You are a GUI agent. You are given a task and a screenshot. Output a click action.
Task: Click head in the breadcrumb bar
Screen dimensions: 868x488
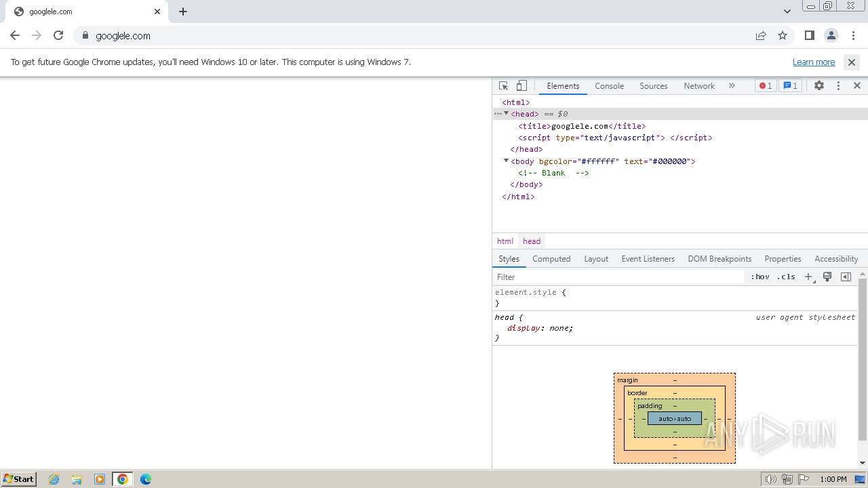tap(532, 241)
